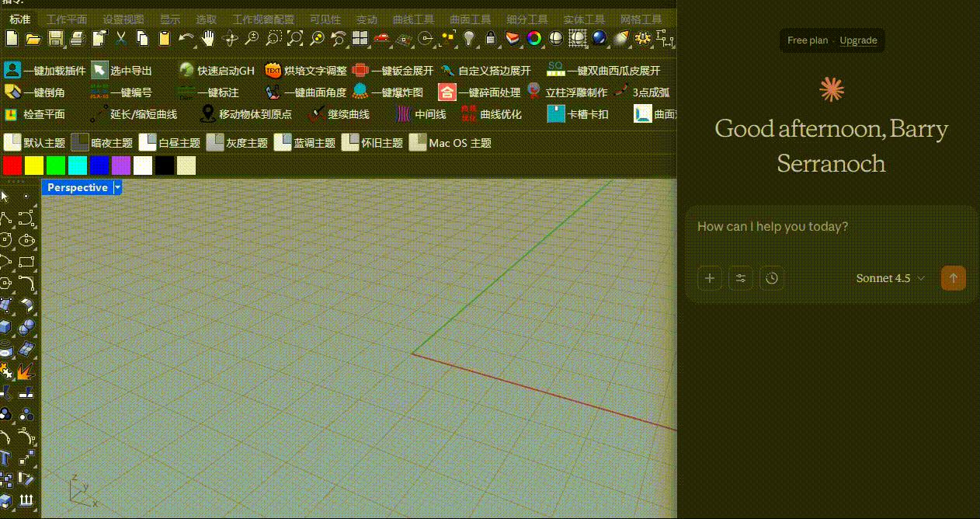Click the color wheel icon in toolbar
980x519 pixels.
click(533, 38)
